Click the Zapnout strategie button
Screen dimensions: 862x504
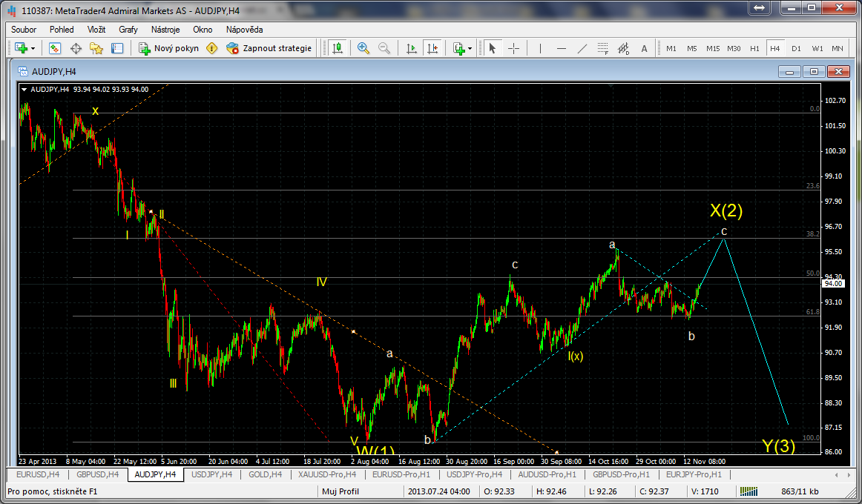coord(269,48)
